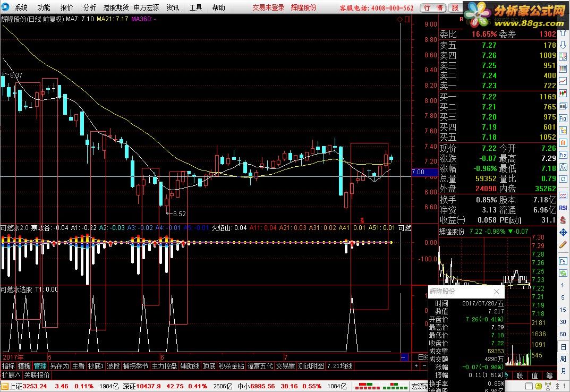Click the 关联报价 button
570x392 pixels.
(37, 375)
